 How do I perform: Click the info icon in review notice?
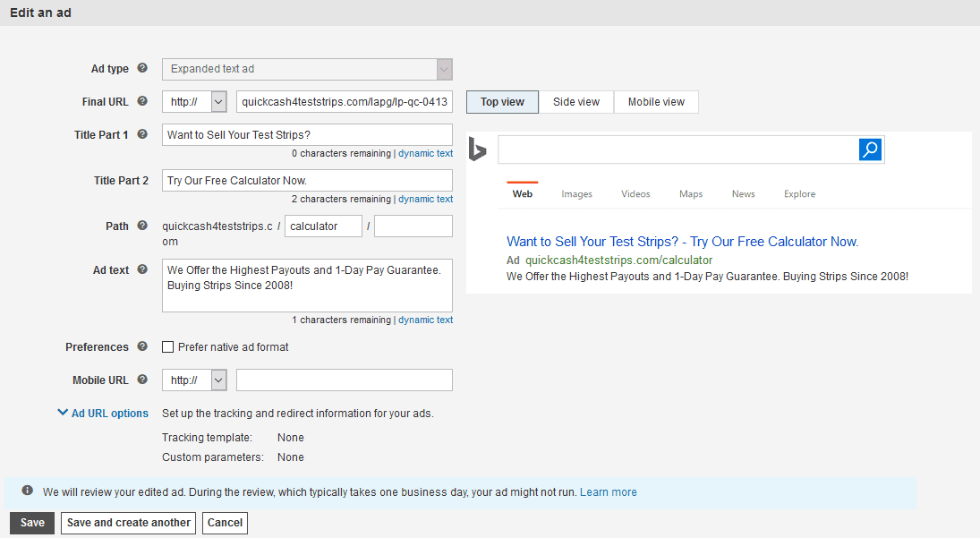point(28,491)
